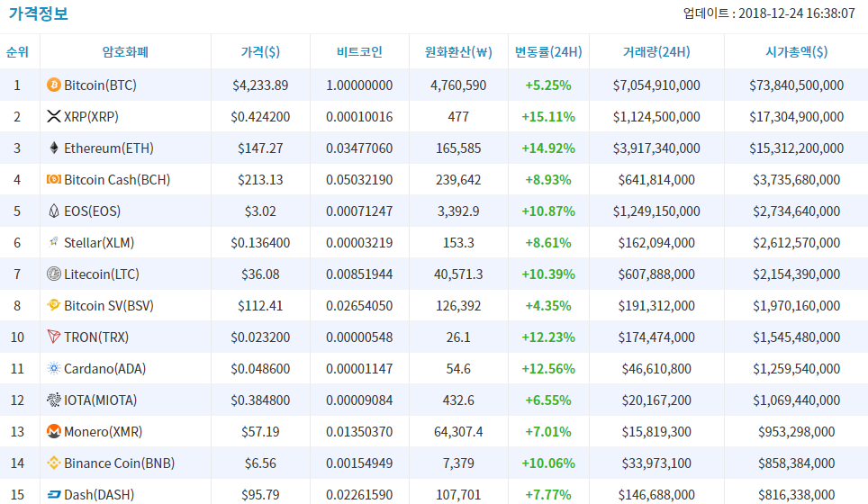Click the Stellar rocket icon
The width and height of the screenshot is (868, 504).
[54, 242]
